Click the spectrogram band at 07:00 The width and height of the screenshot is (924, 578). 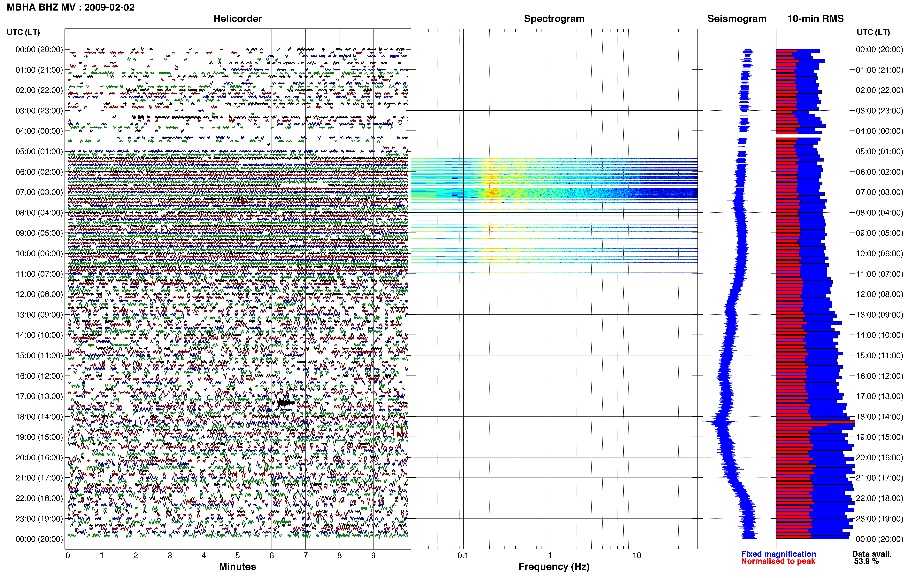click(x=554, y=193)
